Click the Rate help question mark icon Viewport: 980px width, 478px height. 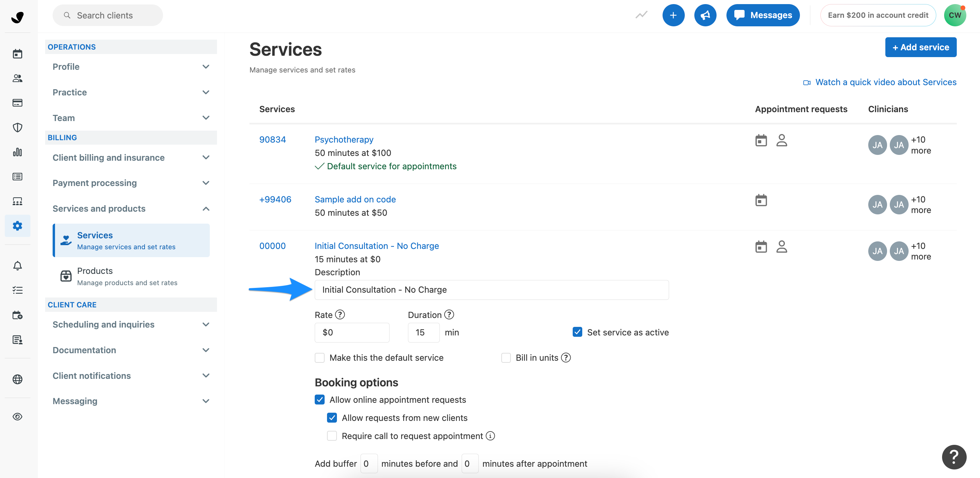[x=340, y=315]
